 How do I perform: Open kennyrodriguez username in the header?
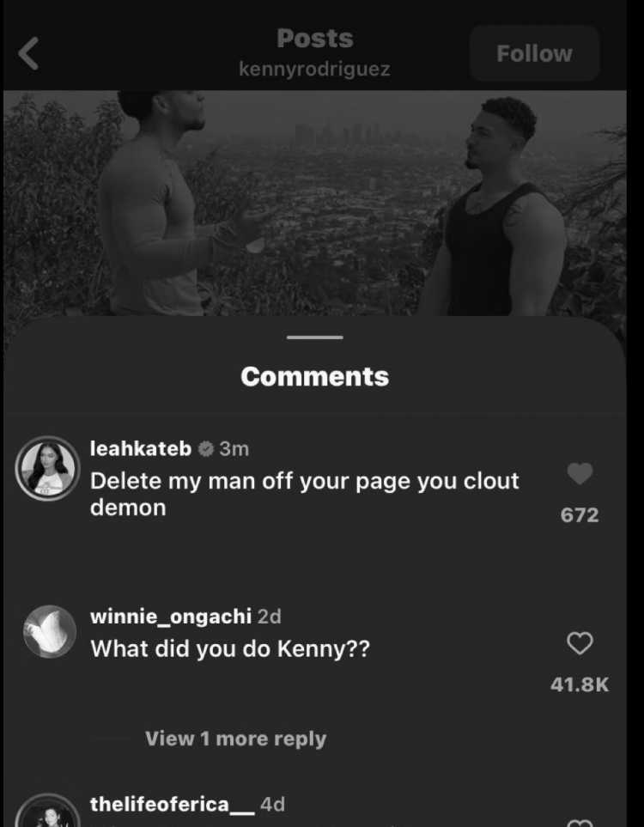pos(315,69)
